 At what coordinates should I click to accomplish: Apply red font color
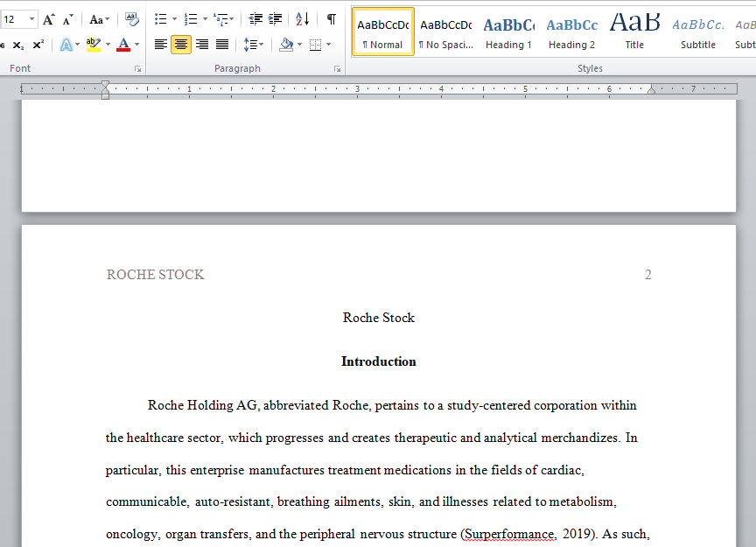(123, 45)
